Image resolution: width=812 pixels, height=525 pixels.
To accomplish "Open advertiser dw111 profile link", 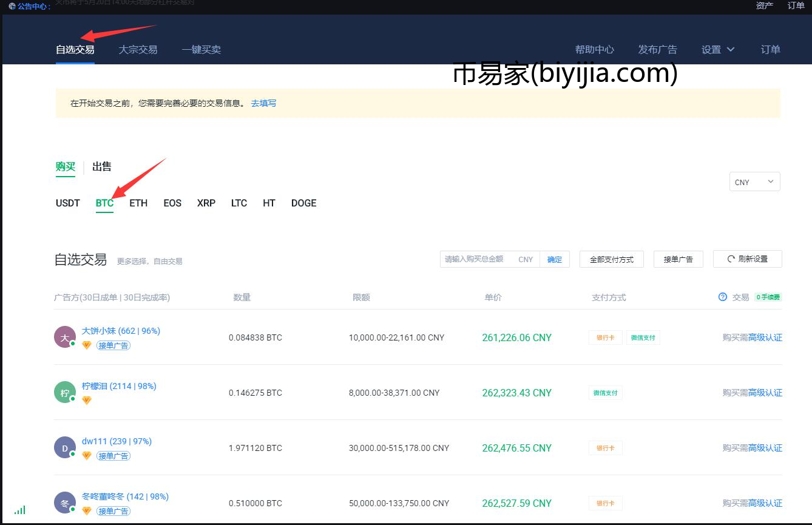I will tap(117, 441).
